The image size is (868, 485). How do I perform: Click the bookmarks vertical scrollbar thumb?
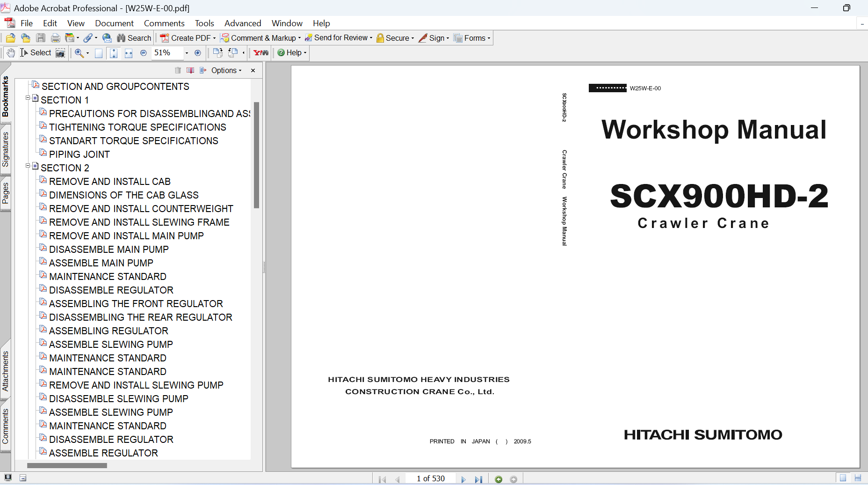pyautogui.click(x=256, y=155)
